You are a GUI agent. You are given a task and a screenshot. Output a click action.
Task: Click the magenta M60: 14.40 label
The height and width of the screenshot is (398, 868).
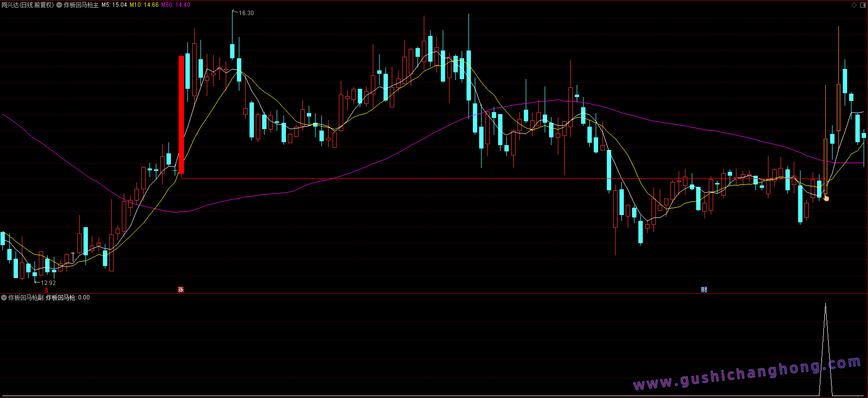176,5
